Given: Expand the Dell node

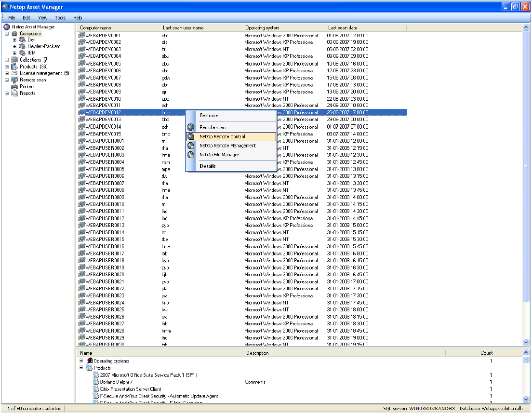Looking at the screenshot, I should pyautogui.click(x=14, y=40).
